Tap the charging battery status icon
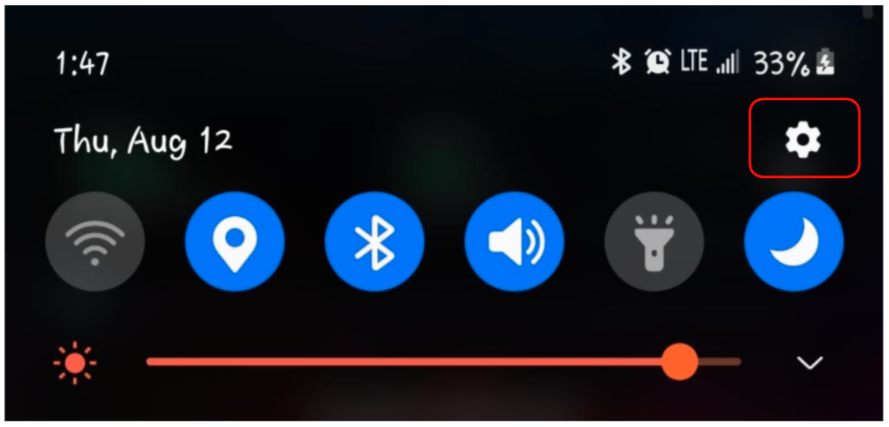 point(825,63)
